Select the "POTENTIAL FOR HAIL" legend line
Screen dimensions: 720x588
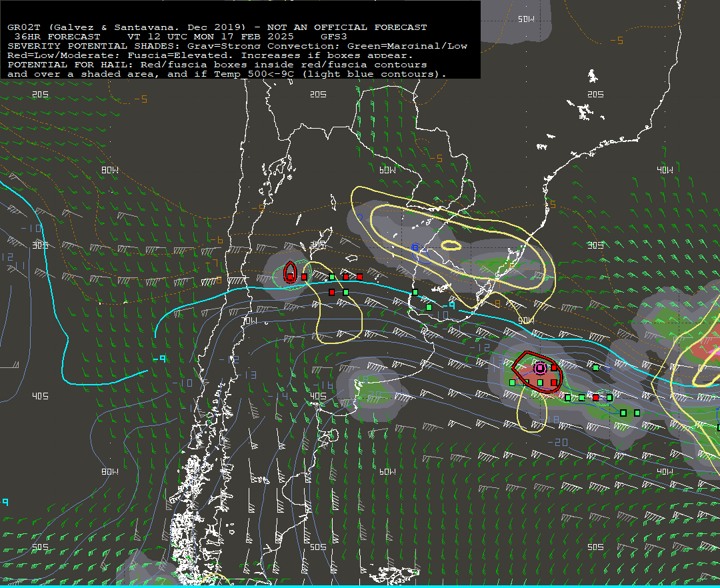[217, 64]
